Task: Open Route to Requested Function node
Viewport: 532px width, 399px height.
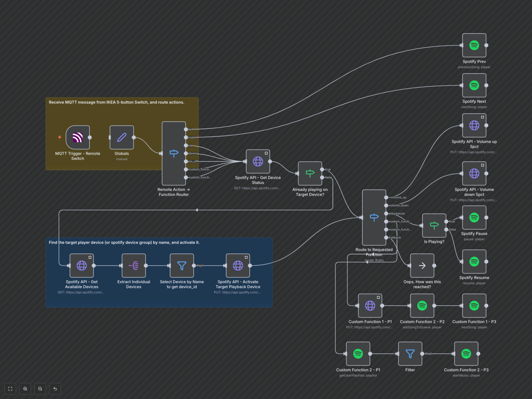Action: point(374,217)
